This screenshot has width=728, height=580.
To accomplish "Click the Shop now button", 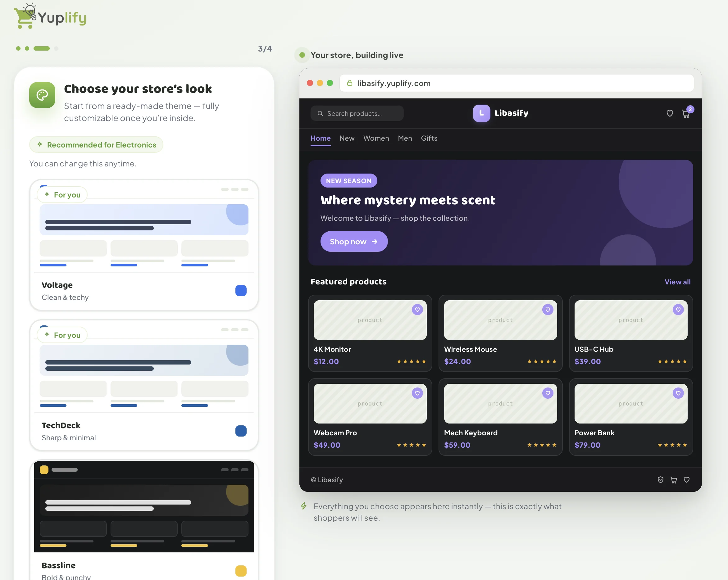I will pyautogui.click(x=353, y=241).
